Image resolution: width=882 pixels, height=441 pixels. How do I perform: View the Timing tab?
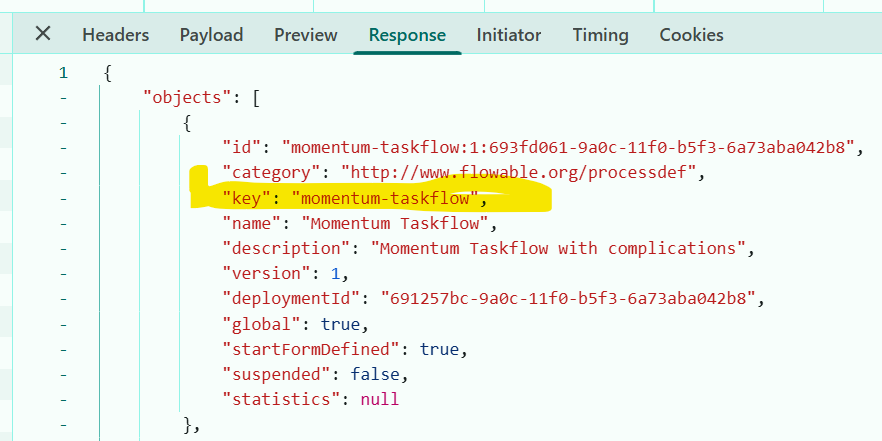point(600,35)
